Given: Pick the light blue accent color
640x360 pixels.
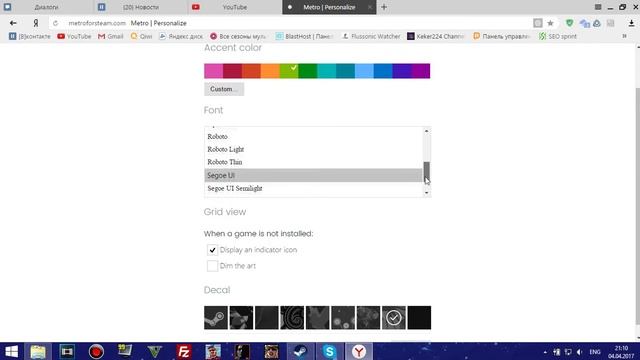Looking at the screenshot, I should [364, 71].
